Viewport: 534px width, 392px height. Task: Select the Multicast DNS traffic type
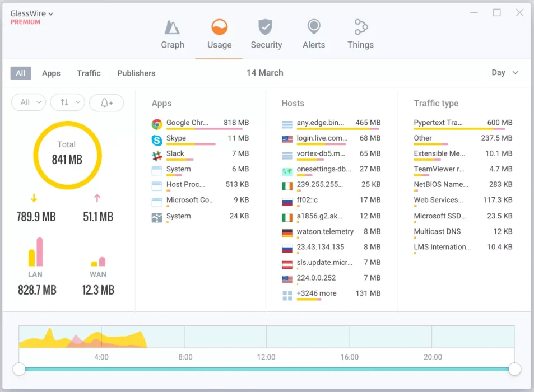tap(463, 232)
